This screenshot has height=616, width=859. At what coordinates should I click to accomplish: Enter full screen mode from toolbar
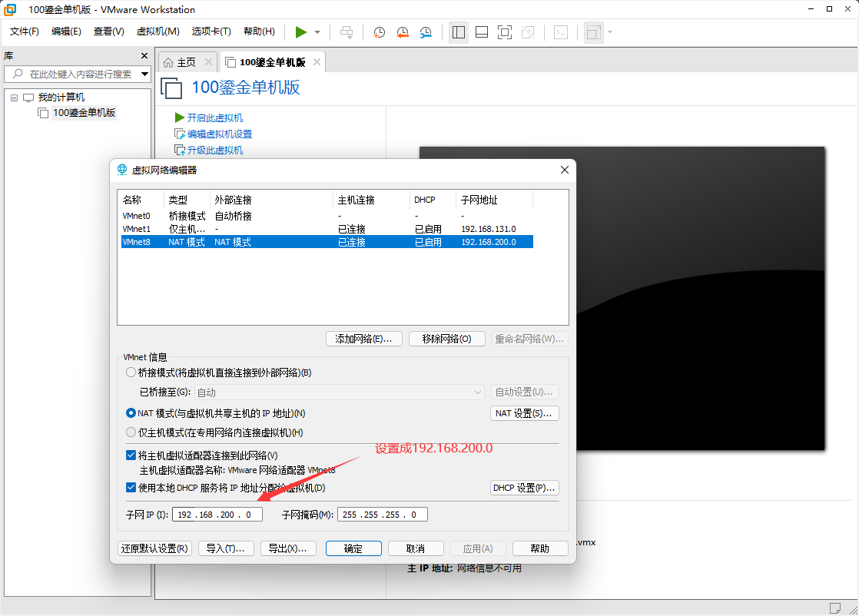click(x=505, y=32)
